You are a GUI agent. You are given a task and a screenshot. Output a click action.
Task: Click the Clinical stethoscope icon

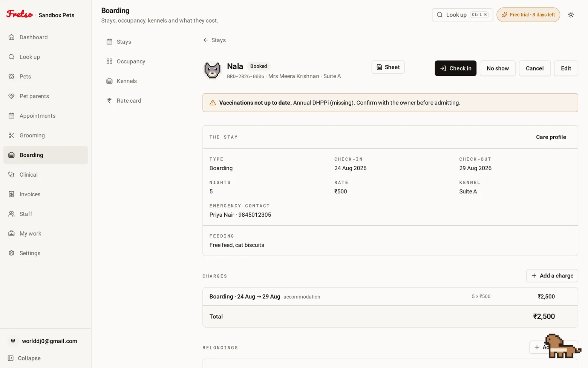12,175
